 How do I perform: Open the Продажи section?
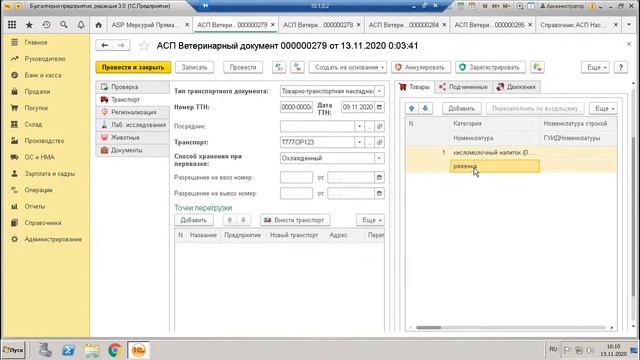37,91
